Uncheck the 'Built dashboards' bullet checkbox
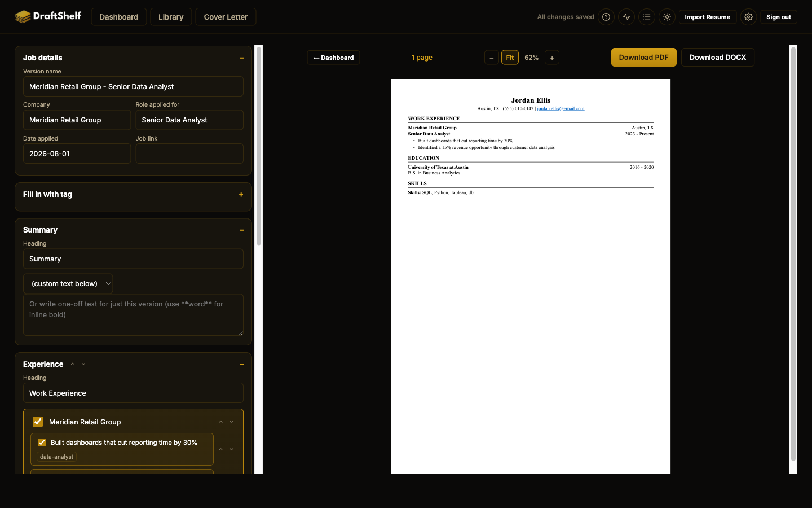Viewport: 812px width, 508px height. (x=42, y=443)
